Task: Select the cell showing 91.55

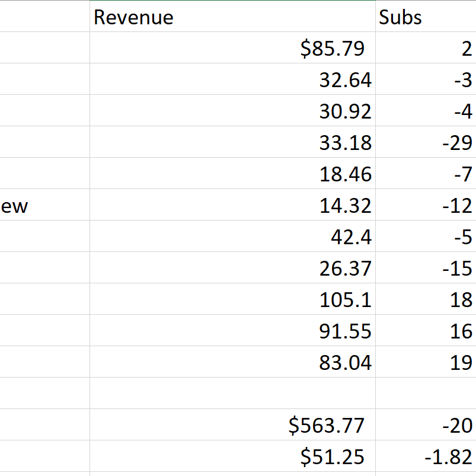Action: tap(232, 331)
